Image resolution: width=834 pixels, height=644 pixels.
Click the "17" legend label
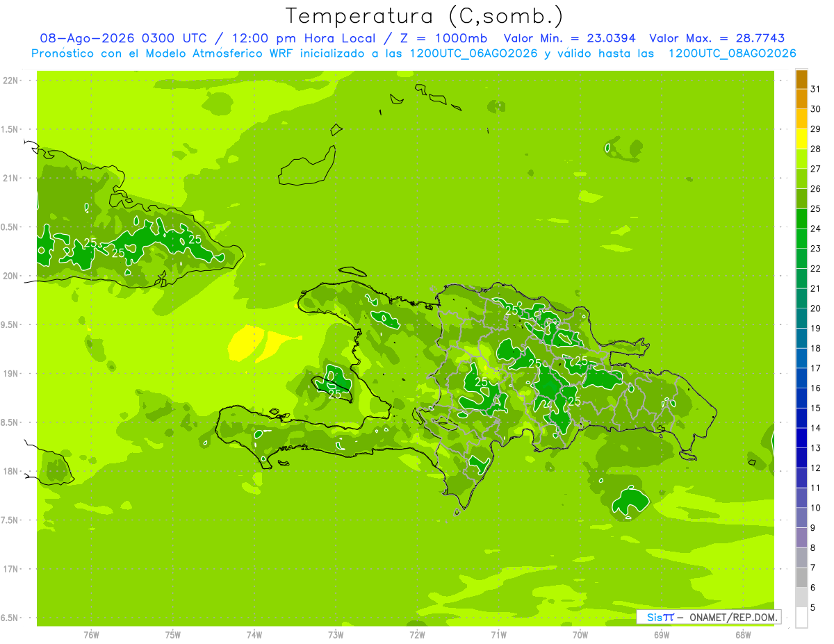coord(816,368)
